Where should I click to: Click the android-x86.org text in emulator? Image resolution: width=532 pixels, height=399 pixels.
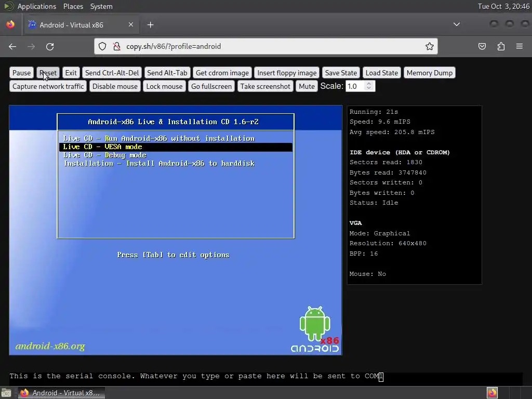[x=50, y=346]
